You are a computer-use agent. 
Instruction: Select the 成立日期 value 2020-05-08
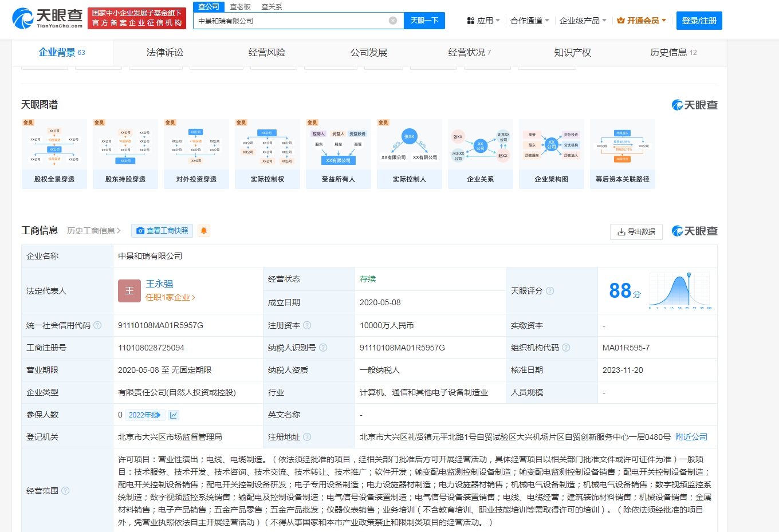[380, 302]
